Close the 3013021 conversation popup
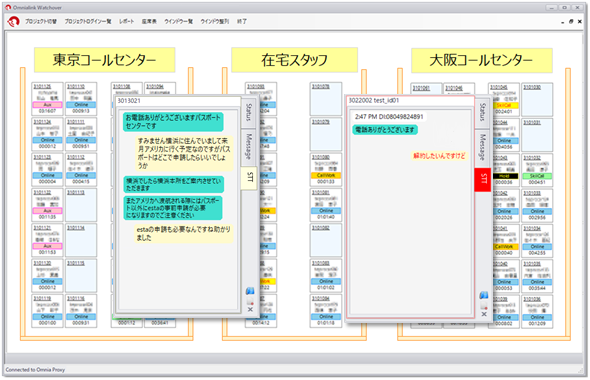The width and height of the screenshot is (590, 380). (250, 310)
